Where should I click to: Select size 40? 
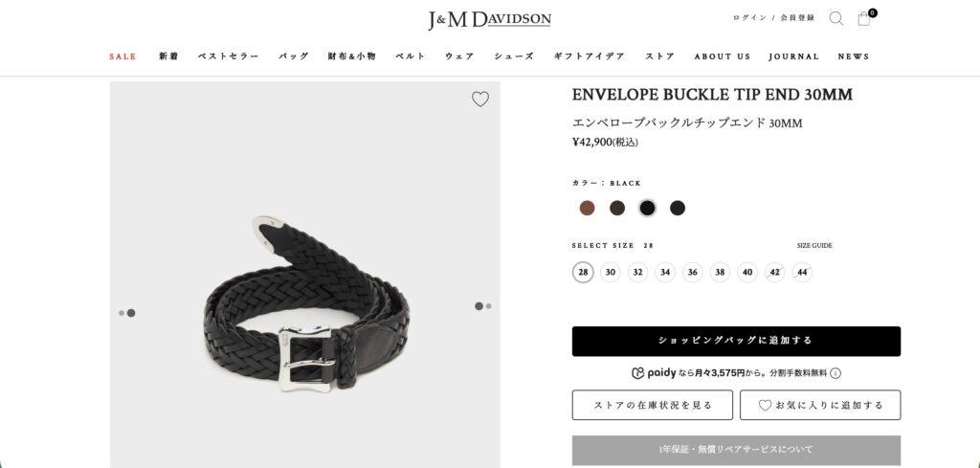(x=747, y=273)
